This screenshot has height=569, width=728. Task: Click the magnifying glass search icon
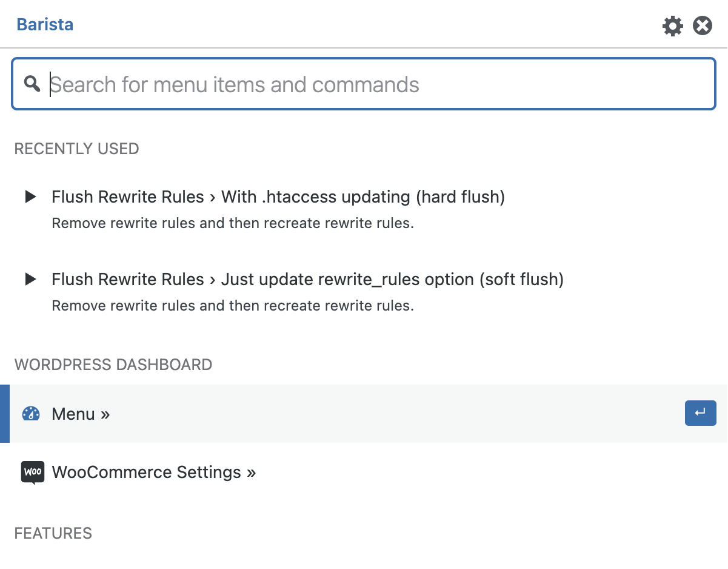point(32,84)
